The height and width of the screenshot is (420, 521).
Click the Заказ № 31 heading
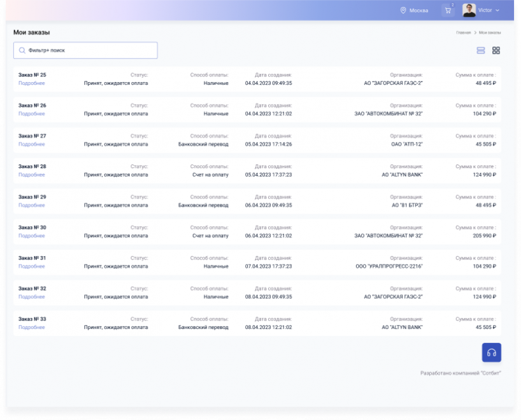coord(32,258)
